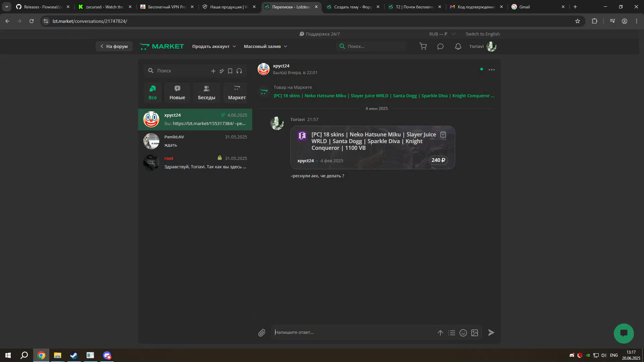This screenshot has height=362, width=644.
Task: Open File Explorer from the taskbar
Action: pyautogui.click(x=58, y=355)
